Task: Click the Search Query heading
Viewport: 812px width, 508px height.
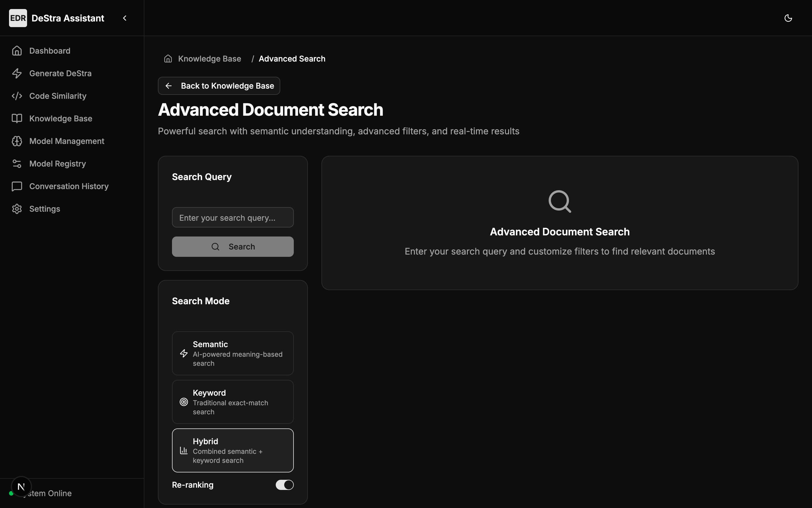Action: [202, 177]
